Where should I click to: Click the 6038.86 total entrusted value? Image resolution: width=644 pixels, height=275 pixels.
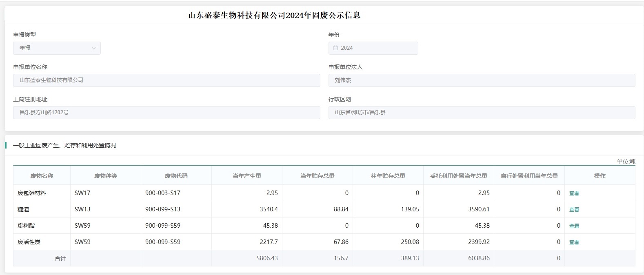pyautogui.click(x=479, y=258)
